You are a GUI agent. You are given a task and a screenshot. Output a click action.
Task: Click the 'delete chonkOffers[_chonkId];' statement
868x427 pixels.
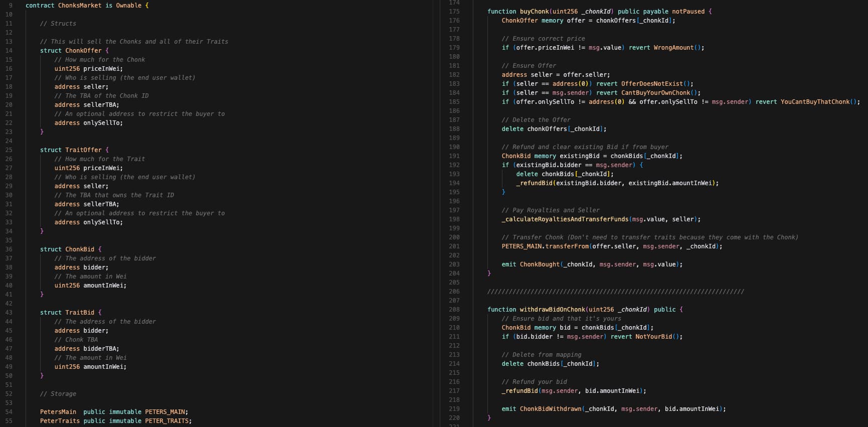[554, 129]
